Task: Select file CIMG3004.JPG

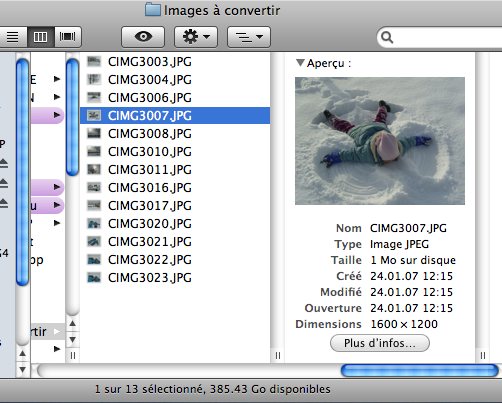Action: 175,80
